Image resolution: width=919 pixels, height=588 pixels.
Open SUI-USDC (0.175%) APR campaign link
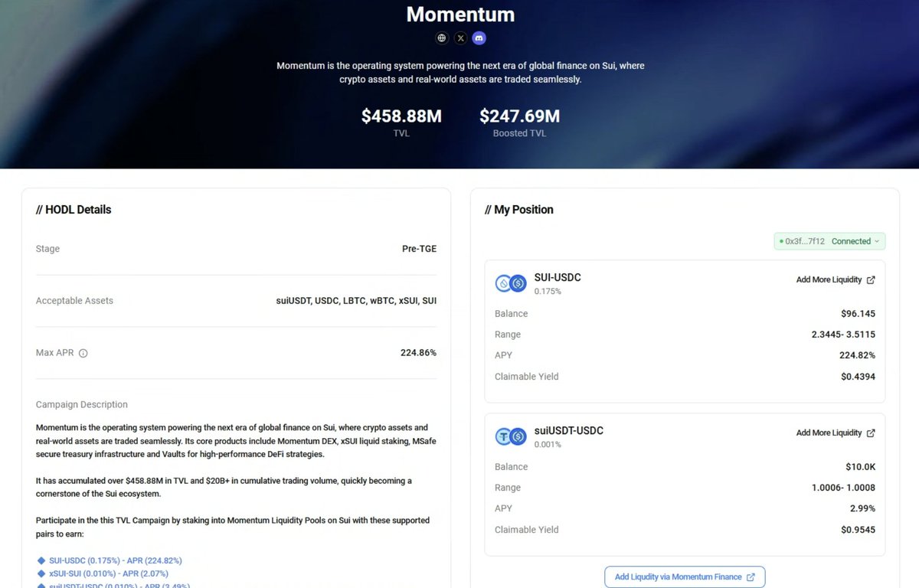116,560
